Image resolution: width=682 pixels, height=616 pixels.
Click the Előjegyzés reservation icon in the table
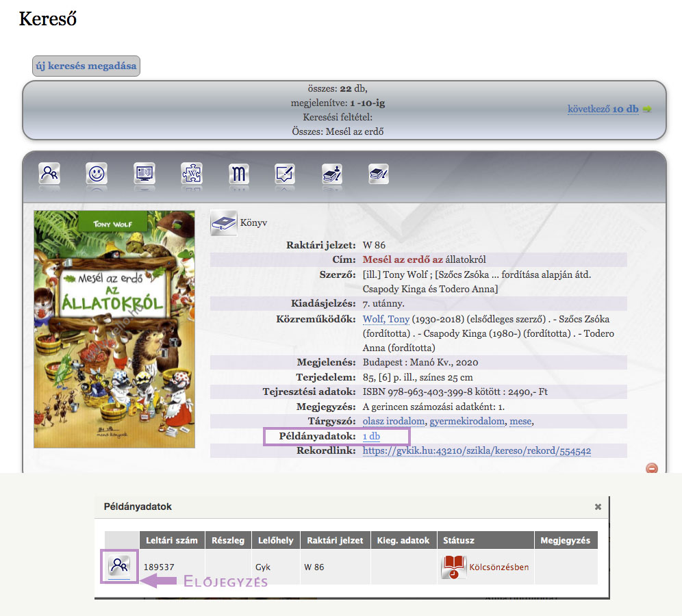click(x=119, y=567)
